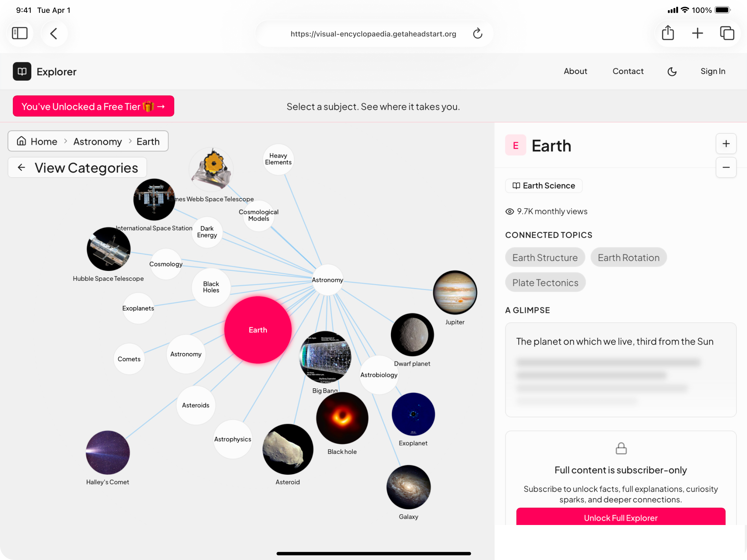Click the lock icon above the subscriber-only notice
Screen dimensions: 747x560
(x=621, y=448)
